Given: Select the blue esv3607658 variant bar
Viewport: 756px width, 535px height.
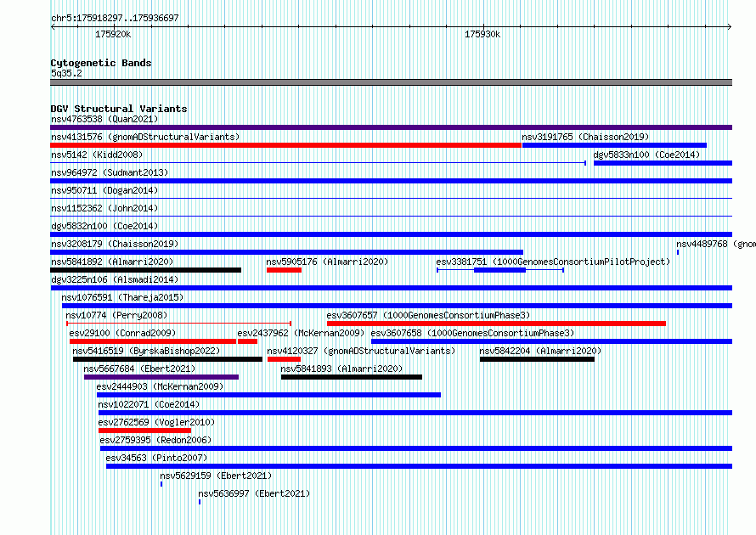Looking at the screenshot, I should pos(551,341).
